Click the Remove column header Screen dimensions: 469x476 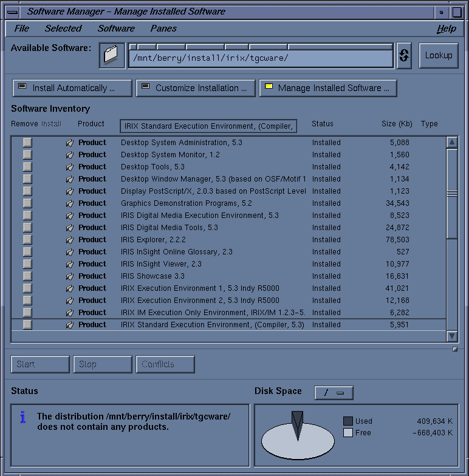click(x=24, y=124)
